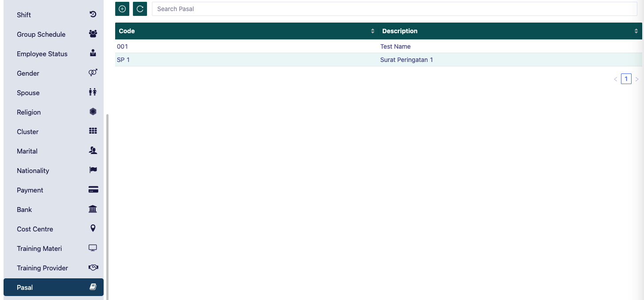644x300 pixels.
Task: Select the Training Provider menu item
Action: click(43, 268)
